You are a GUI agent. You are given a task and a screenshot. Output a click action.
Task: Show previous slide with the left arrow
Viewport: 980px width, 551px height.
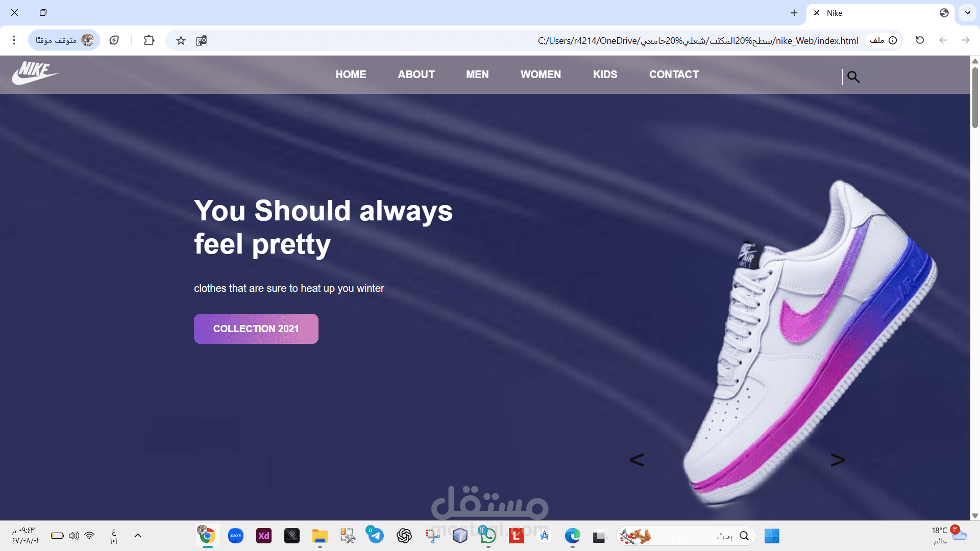636,460
